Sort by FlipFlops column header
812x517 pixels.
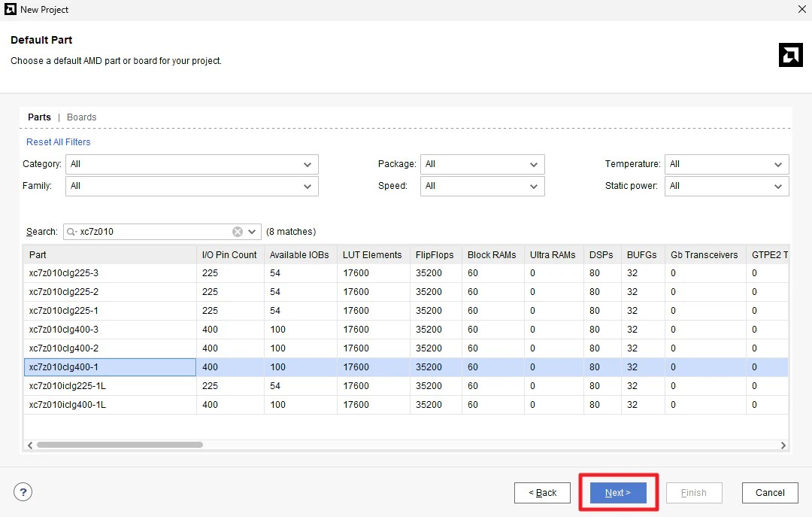[435, 254]
